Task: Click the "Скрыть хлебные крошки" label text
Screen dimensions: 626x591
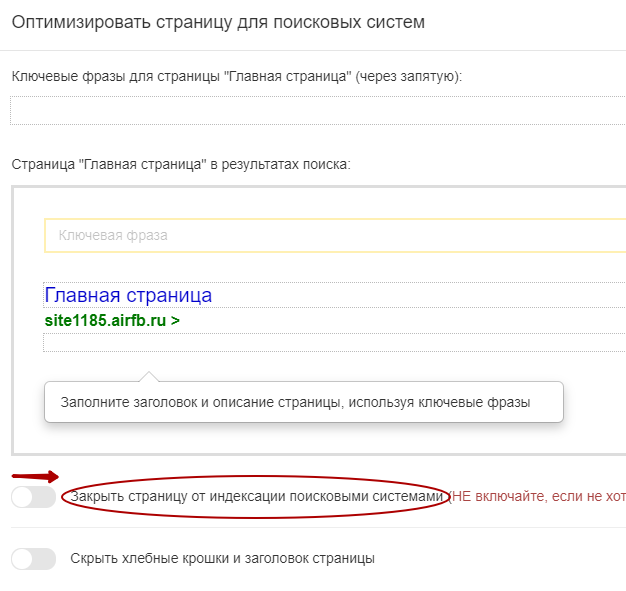Action: tap(222, 558)
